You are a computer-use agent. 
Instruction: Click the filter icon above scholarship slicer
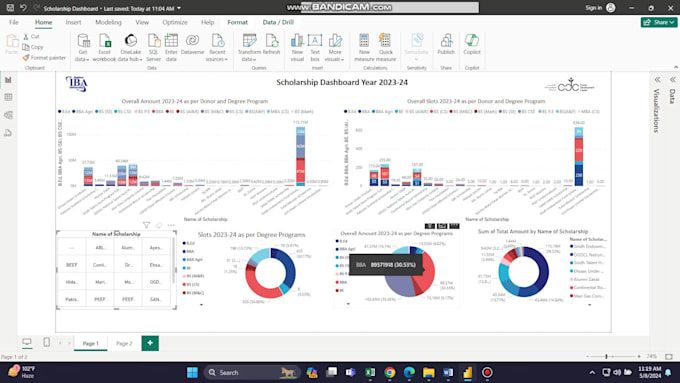coord(146,225)
